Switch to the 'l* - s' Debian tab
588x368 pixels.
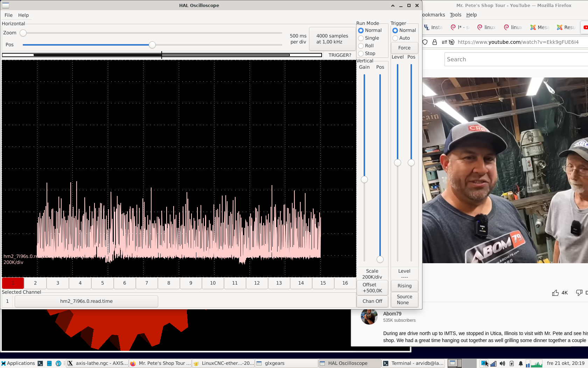(460, 27)
